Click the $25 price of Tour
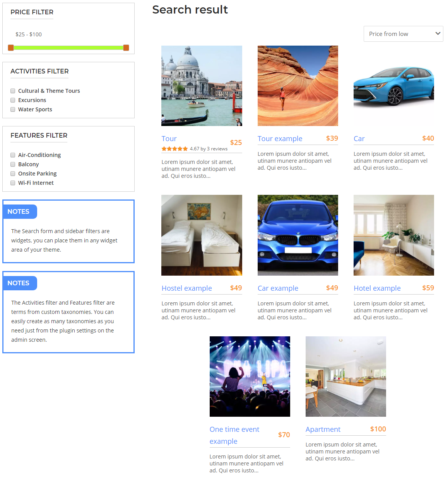 point(236,143)
